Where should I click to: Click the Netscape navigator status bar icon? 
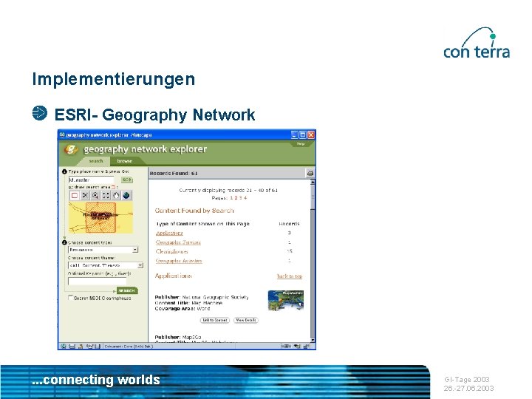(x=64, y=347)
